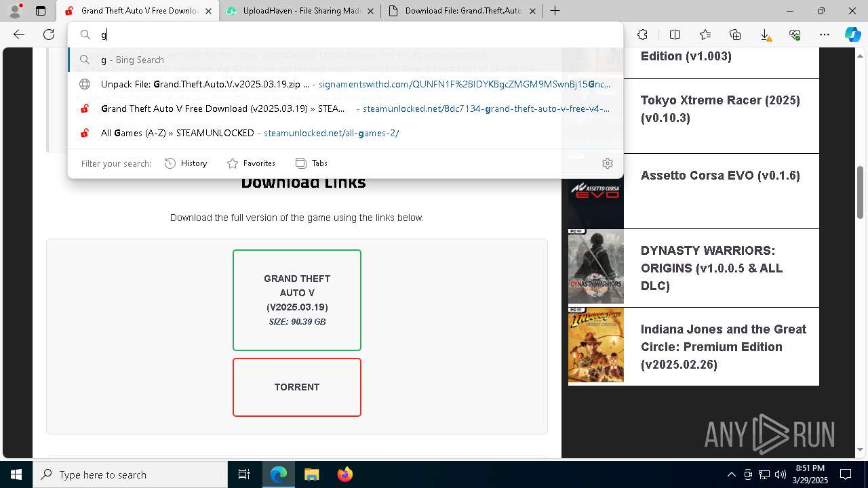Switch to Grand Theft Auto V Free Download tab

click(139, 11)
